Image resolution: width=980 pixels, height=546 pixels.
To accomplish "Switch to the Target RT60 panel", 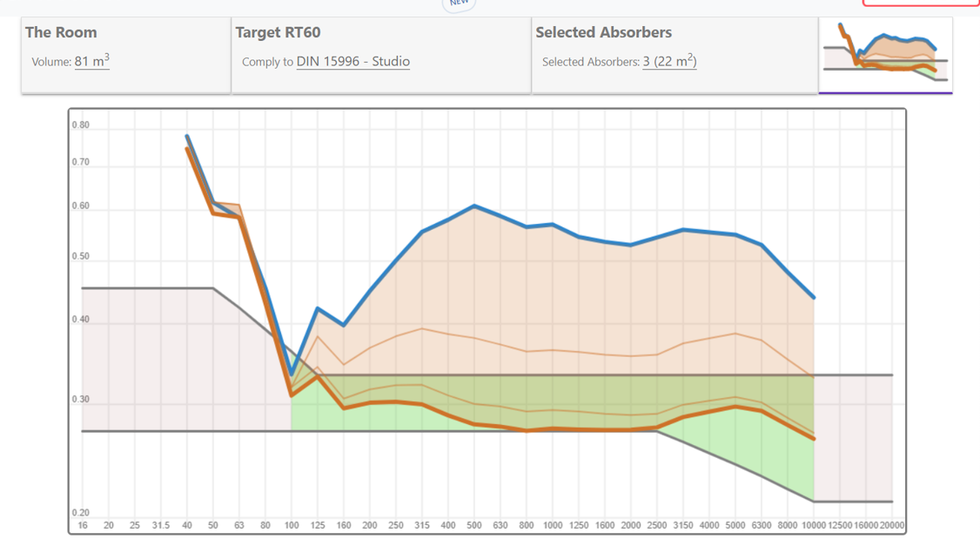I will point(278,32).
